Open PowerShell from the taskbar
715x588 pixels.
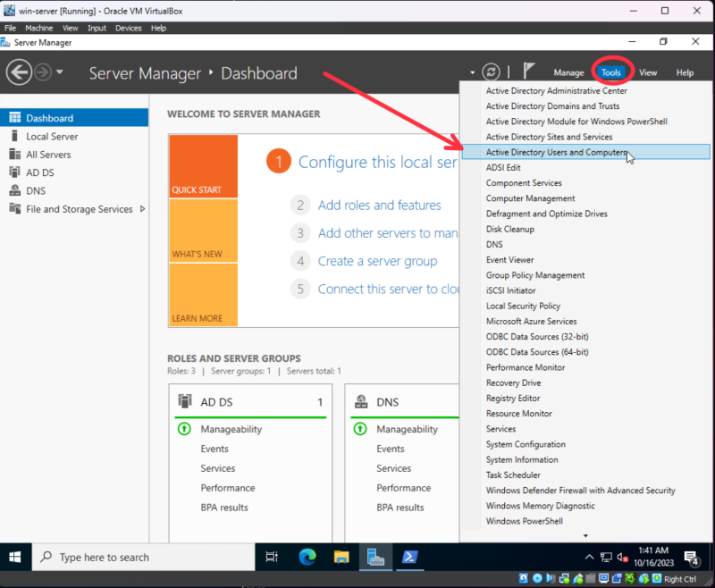coord(409,557)
